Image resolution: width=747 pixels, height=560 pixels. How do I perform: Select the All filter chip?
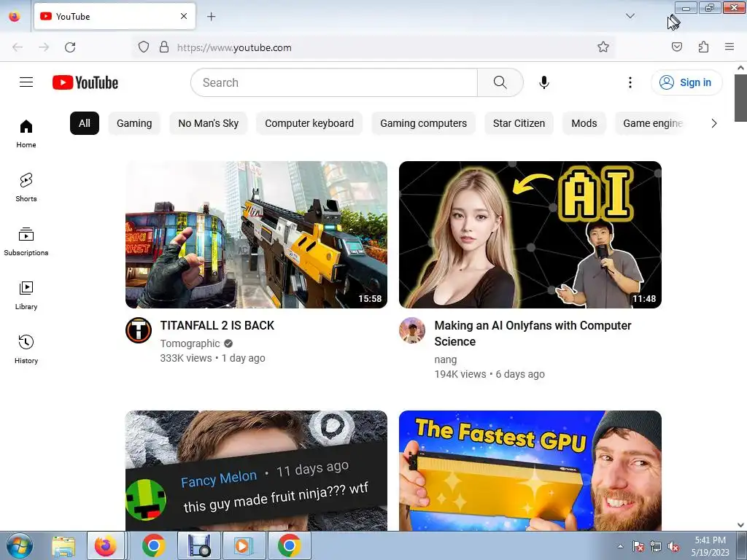coord(85,123)
